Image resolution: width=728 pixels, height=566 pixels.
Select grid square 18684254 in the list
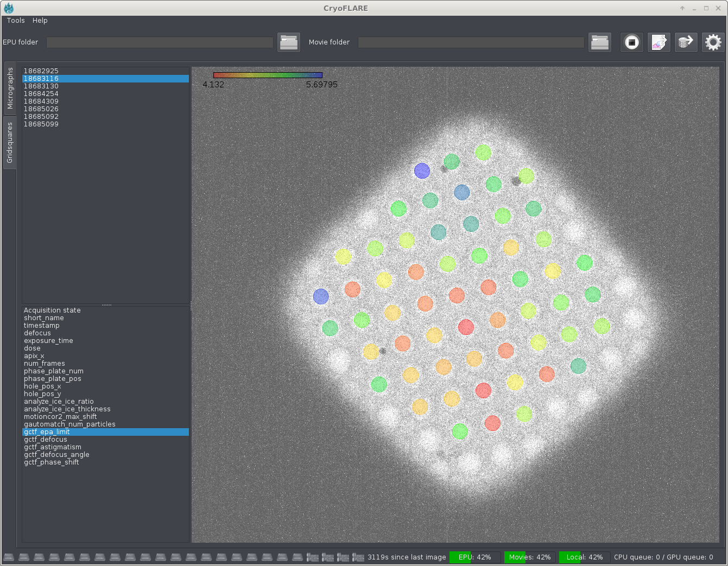tap(41, 94)
